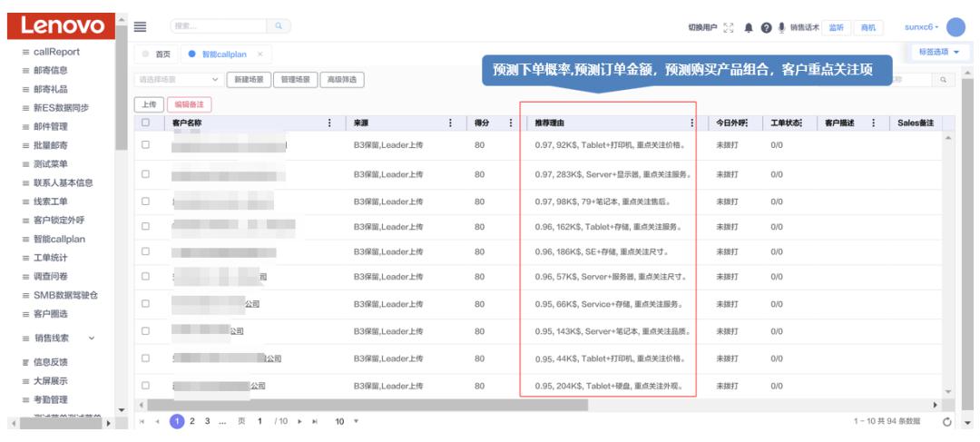Check the row with 143K$ Server+笔记本
The image size is (980, 442).
[145, 330]
